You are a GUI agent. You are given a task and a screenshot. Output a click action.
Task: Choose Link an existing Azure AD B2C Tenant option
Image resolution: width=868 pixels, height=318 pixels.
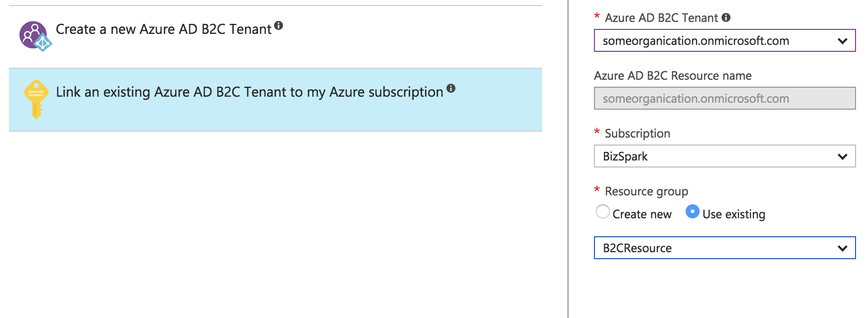(x=276, y=100)
